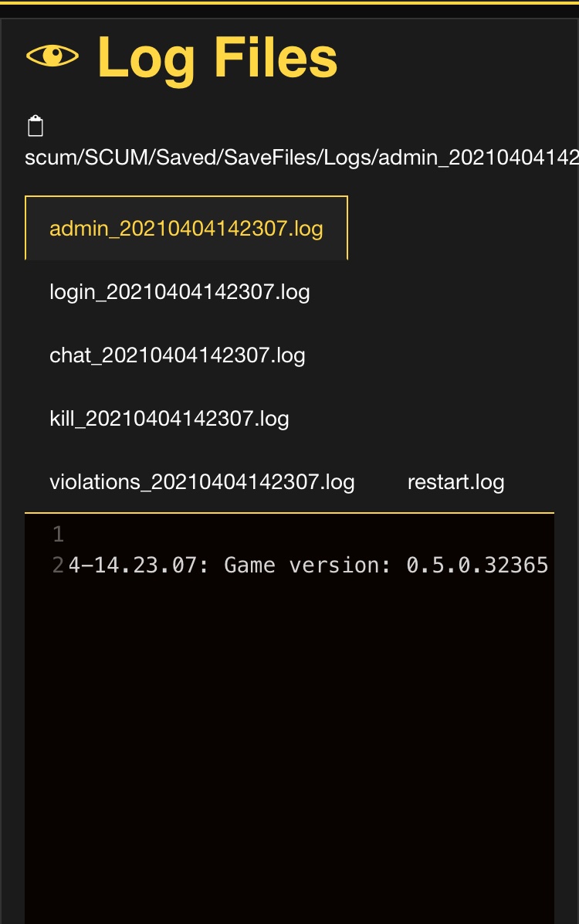Click the Log Files heading text
The width and height of the screenshot is (579, 924).
coord(218,58)
